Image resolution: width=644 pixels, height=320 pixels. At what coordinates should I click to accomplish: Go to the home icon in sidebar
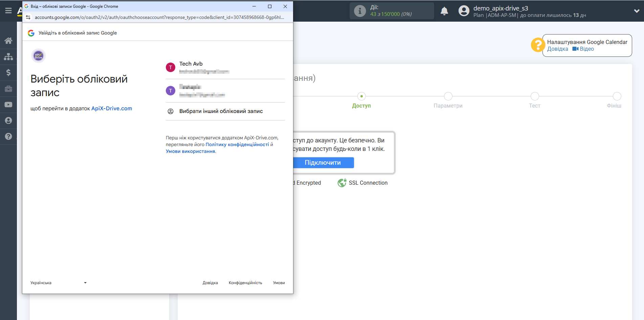8,41
